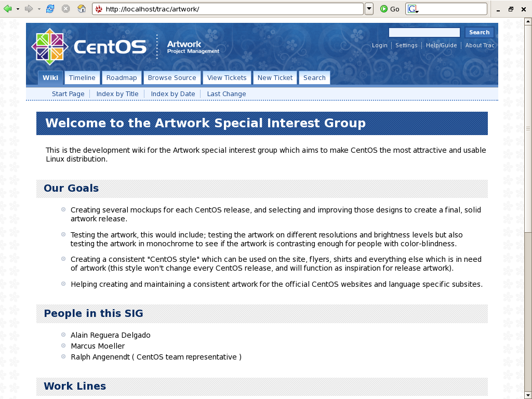Open Index by Title link
Viewport: 532px width, 399px height.
tap(117, 94)
